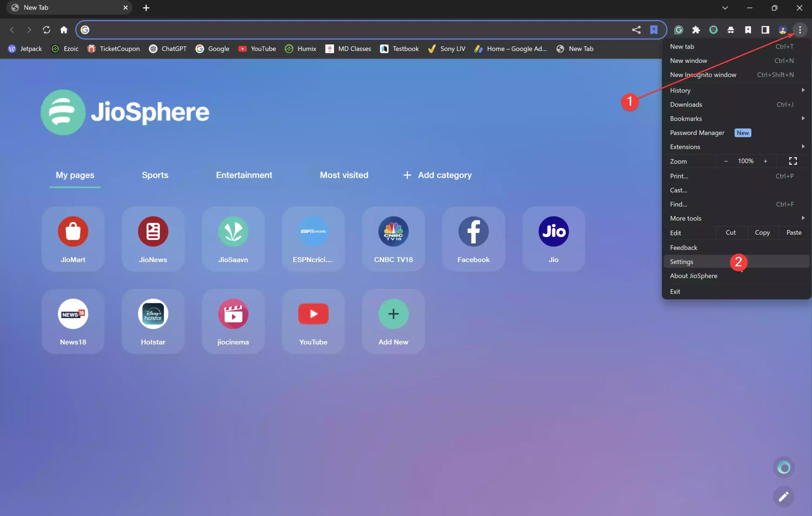Click the home button in toolbar
The width and height of the screenshot is (812, 516).
(x=64, y=30)
